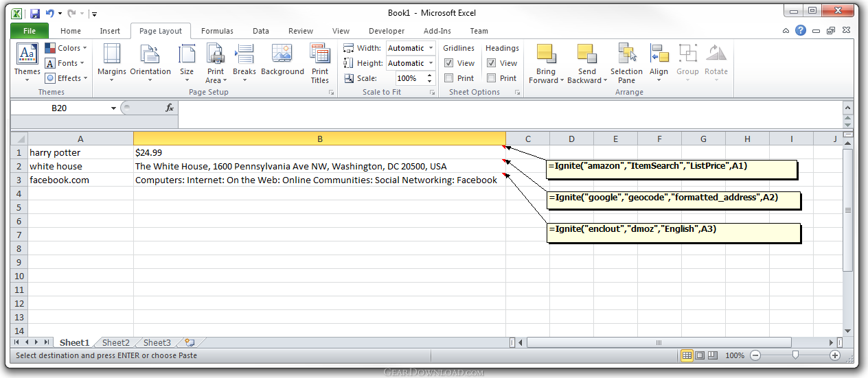Click cell with White House address
The height and width of the screenshot is (378, 868).
tap(320, 166)
